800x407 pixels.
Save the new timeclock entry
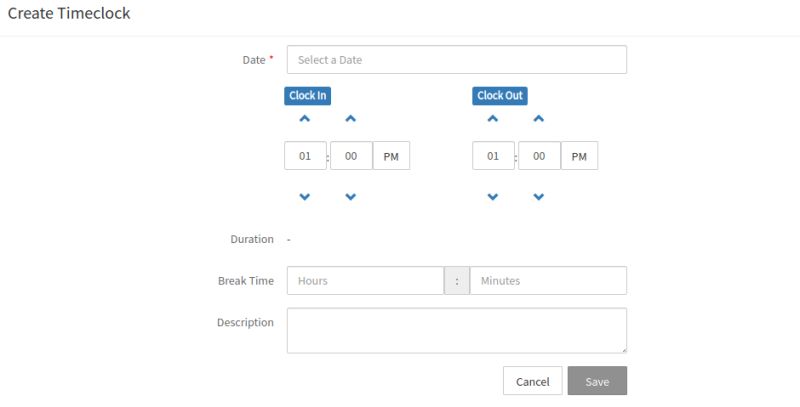(597, 381)
